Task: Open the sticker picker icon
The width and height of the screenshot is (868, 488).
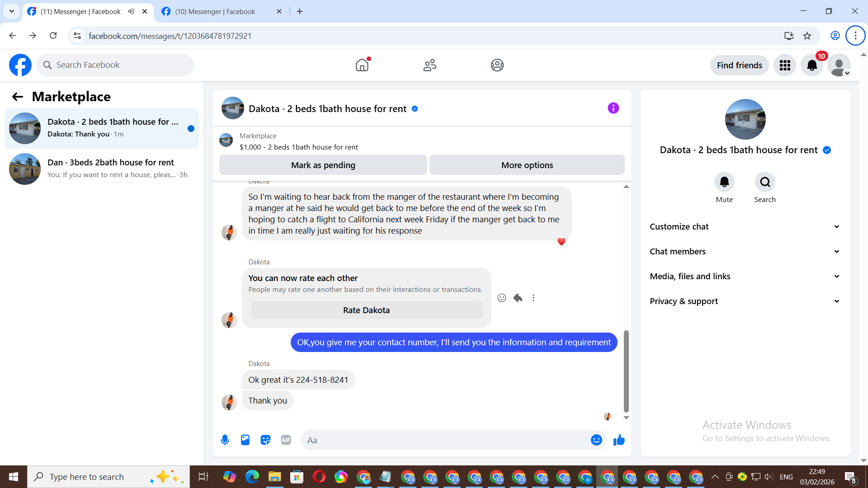Action: tap(265, 440)
